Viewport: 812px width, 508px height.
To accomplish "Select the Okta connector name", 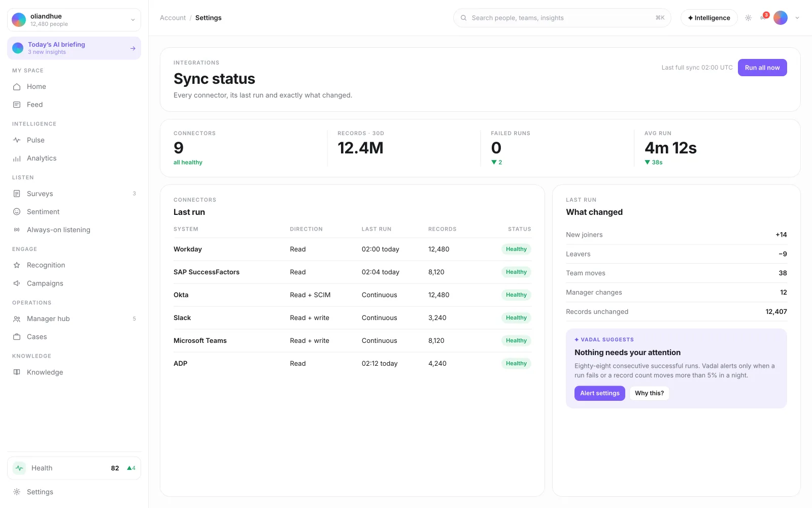I will (181, 295).
